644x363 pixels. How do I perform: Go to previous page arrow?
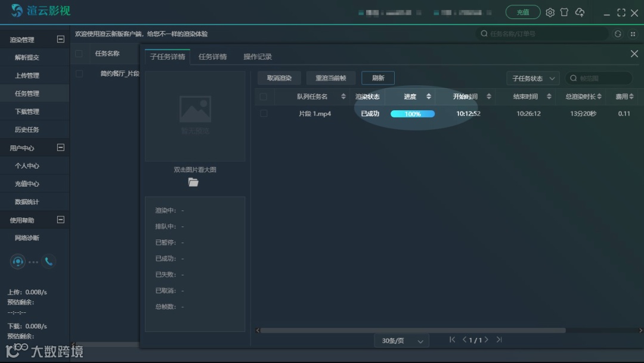point(465,340)
